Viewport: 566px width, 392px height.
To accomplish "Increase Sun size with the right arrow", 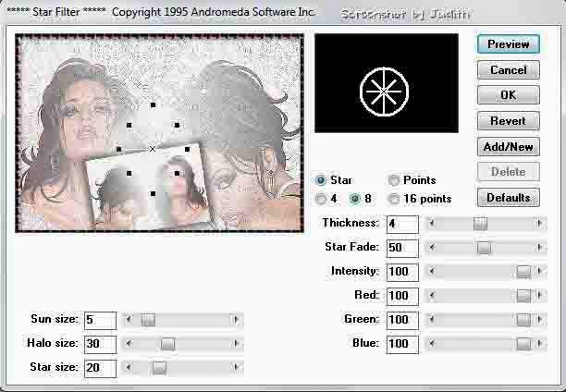I will 237,320.
